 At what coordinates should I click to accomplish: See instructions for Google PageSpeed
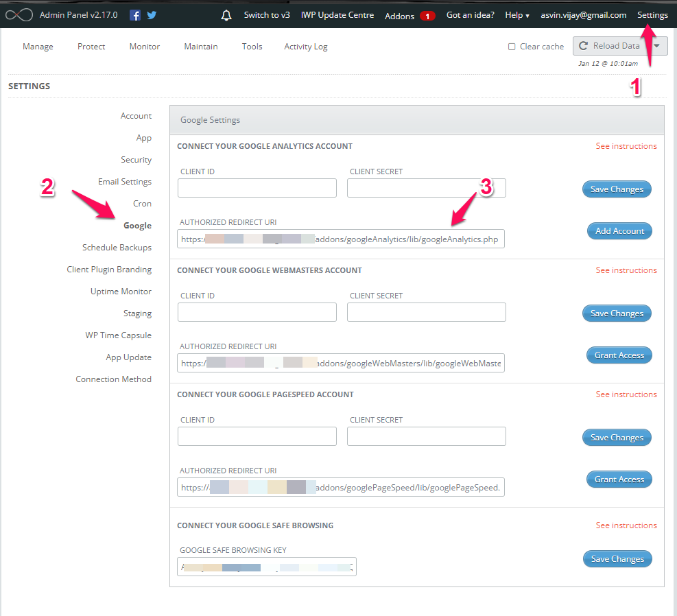pos(626,394)
